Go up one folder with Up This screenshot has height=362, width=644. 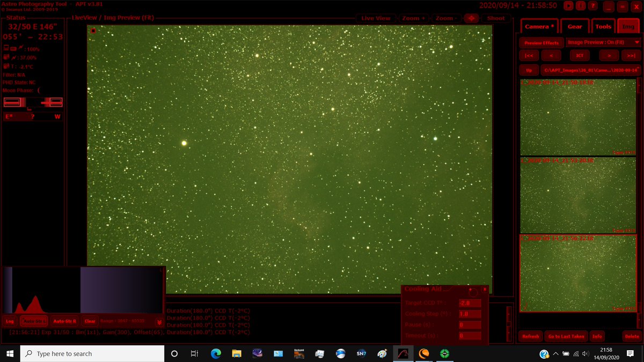coord(529,70)
